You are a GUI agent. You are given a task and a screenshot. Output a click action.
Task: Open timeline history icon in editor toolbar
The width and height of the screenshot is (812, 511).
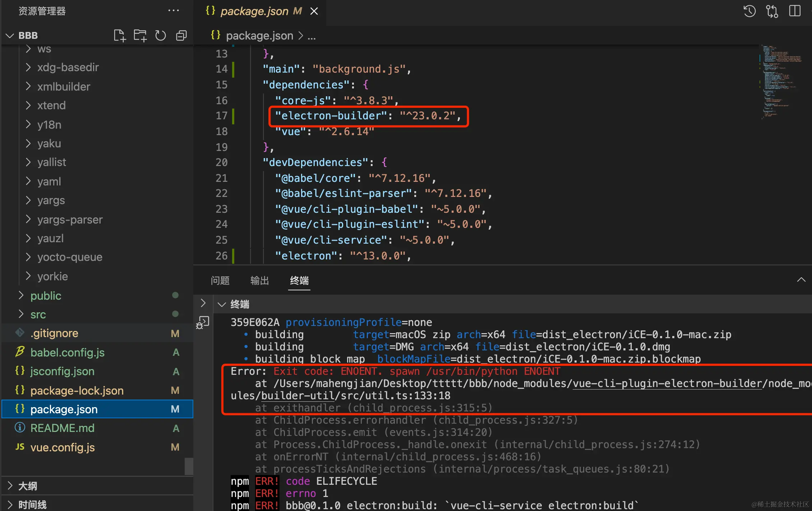(749, 11)
